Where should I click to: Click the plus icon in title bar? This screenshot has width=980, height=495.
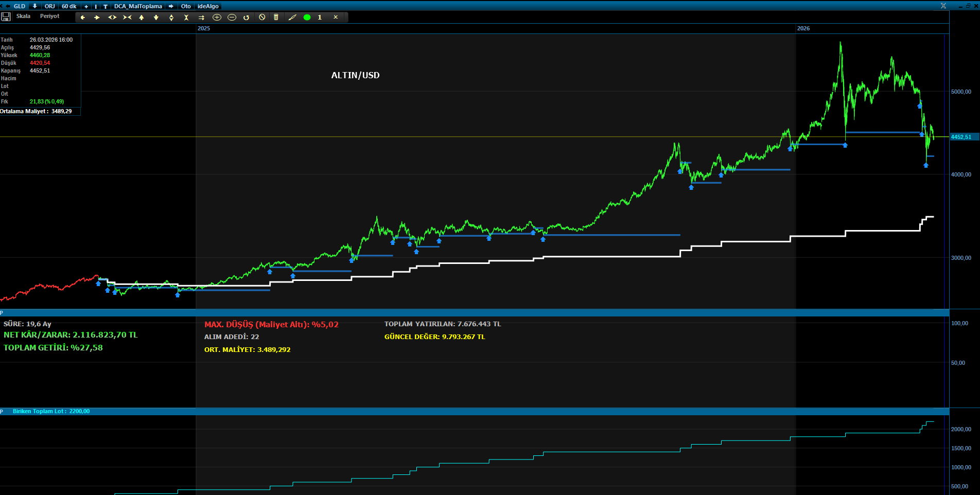click(x=86, y=6)
